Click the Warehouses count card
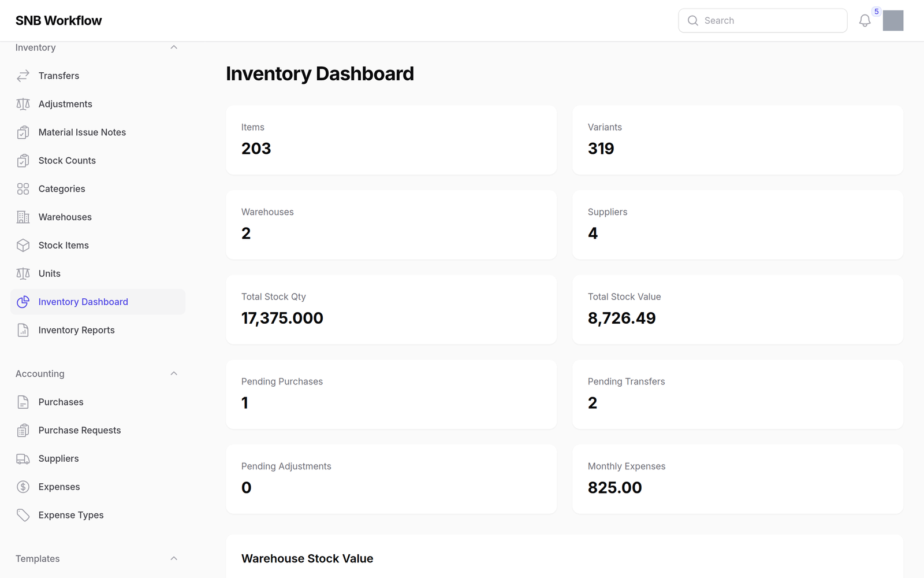Viewport: 924px width, 578px height. pyautogui.click(x=391, y=225)
